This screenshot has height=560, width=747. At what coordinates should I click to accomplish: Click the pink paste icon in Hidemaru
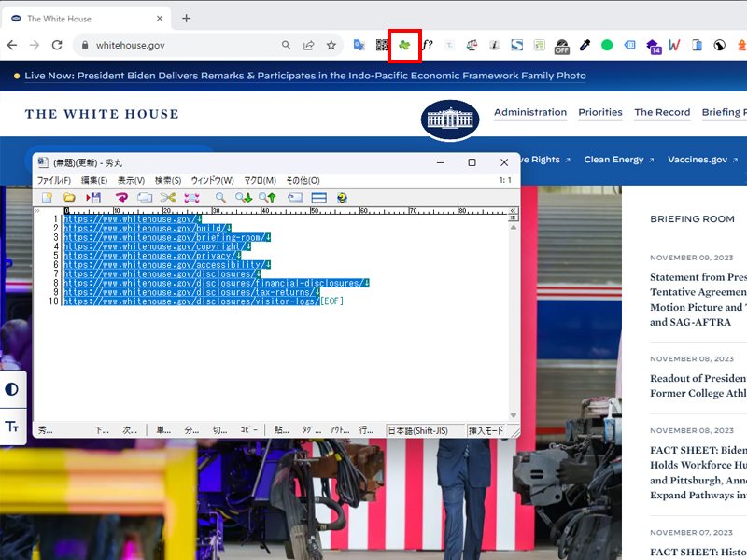click(191, 198)
